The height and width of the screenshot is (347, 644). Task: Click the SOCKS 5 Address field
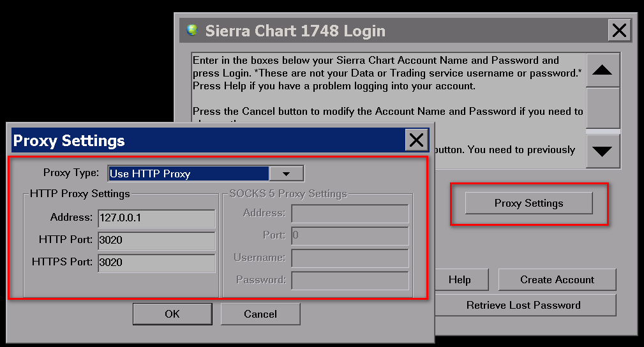(x=350, y=214)
